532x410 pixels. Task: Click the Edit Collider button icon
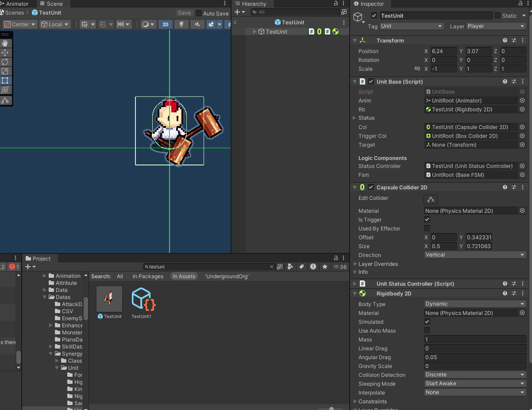(x=430, y=199)
